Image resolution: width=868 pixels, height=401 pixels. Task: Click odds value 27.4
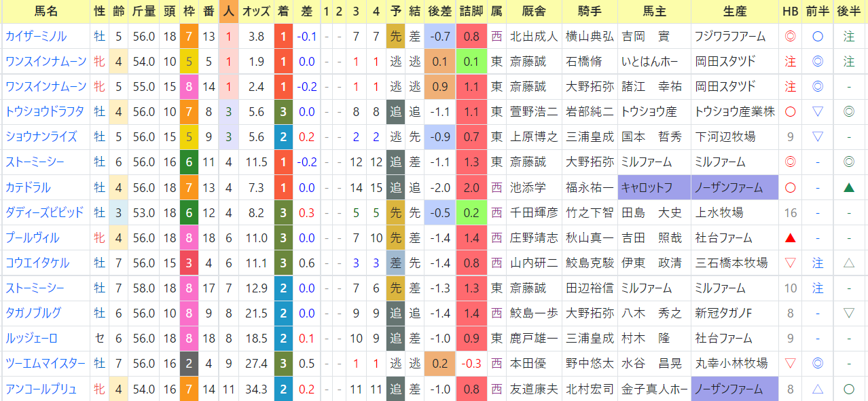[256, 363]
